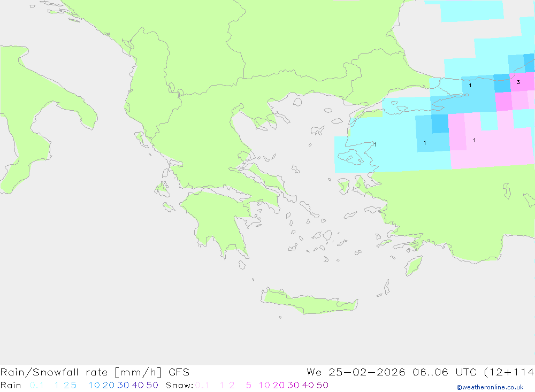The width and height of the screenshot is (535, 392).
Task: Click the 'GFS' model label
Action: tap(179, 372)
